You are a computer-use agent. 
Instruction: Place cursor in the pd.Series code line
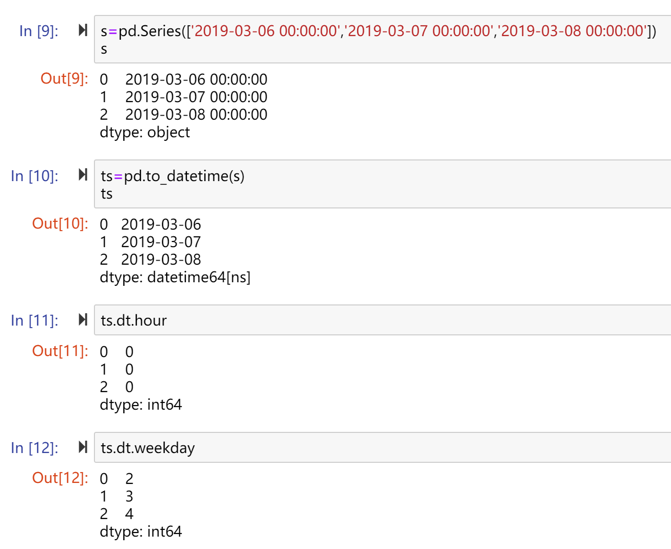(378, 31)
